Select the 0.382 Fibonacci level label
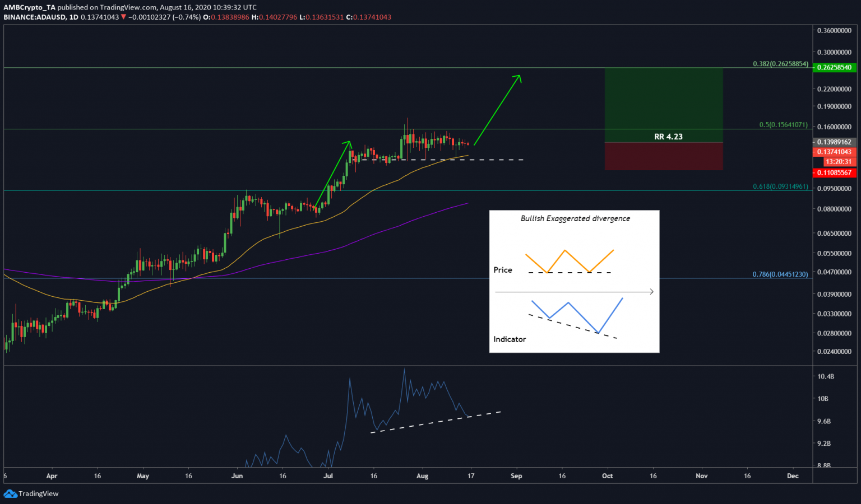Image resolution: width=861 pixels, height=504 pixels. point(780,64)
